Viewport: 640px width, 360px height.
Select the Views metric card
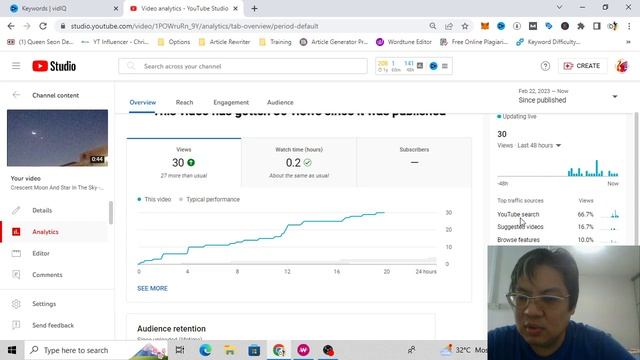pos(184,162)
